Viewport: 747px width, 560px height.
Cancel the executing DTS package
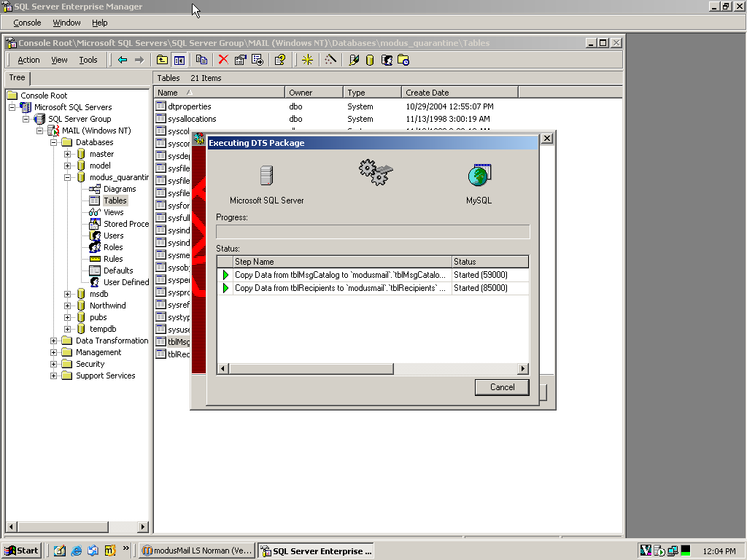(x=502, y=387)
